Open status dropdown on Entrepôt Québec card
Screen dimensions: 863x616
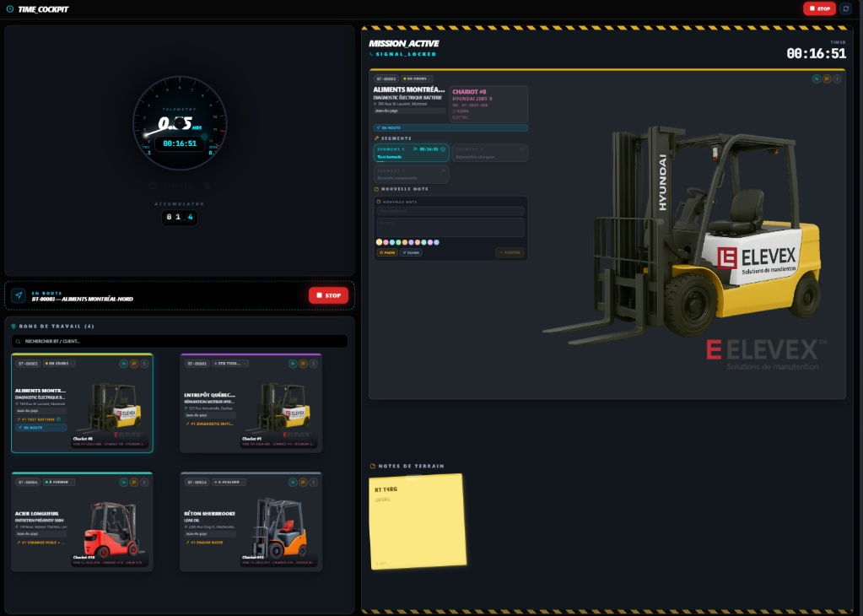point(230,364)
